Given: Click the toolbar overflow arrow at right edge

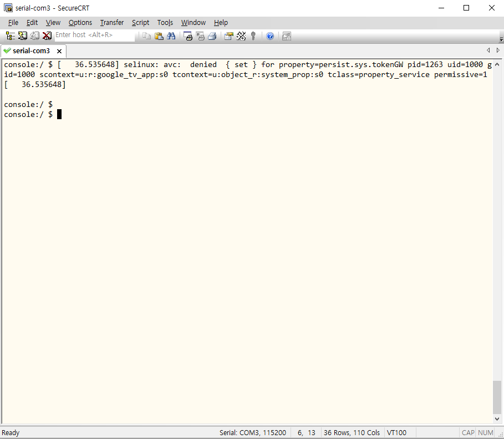Looking at the screenshot, I should click(x=501, y=39).
